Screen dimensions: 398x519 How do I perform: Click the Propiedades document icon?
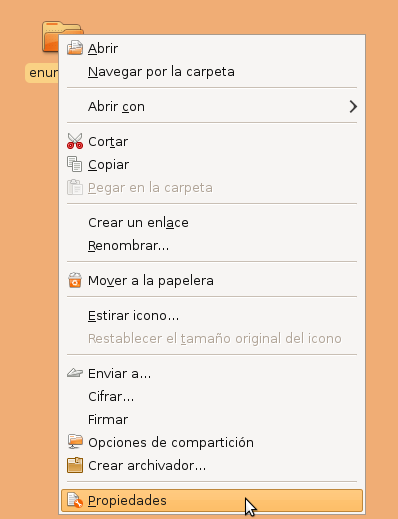point(75,500)
